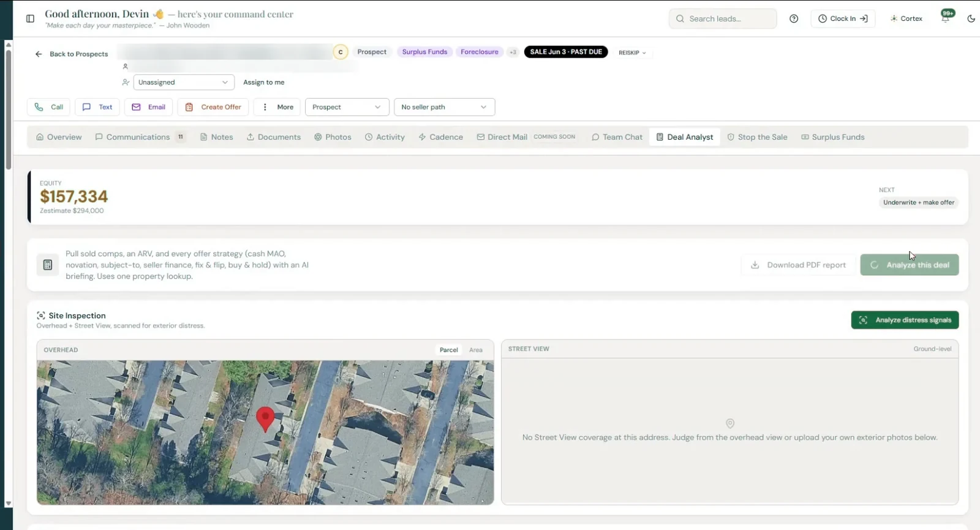Go back to Prospects
Image resolution: width=980 pixels, height=530 pixels.
[72, 54]
